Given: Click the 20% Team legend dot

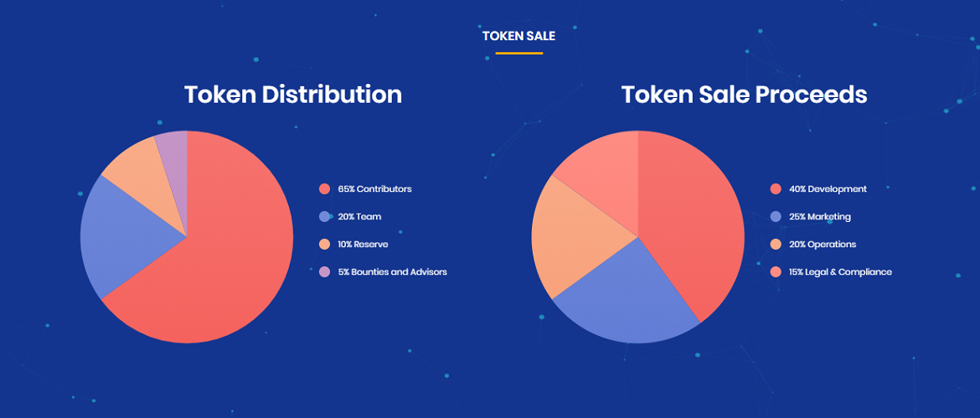Looking at the screenshot, I should click(x=324, y=217).
